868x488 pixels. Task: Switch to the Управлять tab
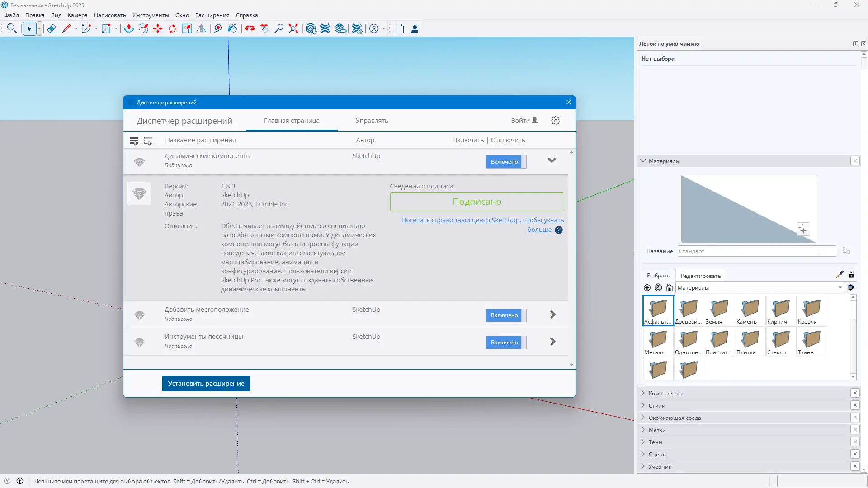coord(372,121)
